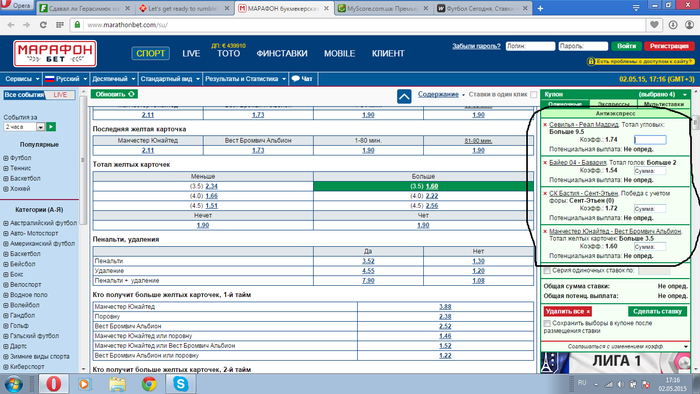
Task: Open the Десятичный odds format dropdown
Action: click(113, 79)
